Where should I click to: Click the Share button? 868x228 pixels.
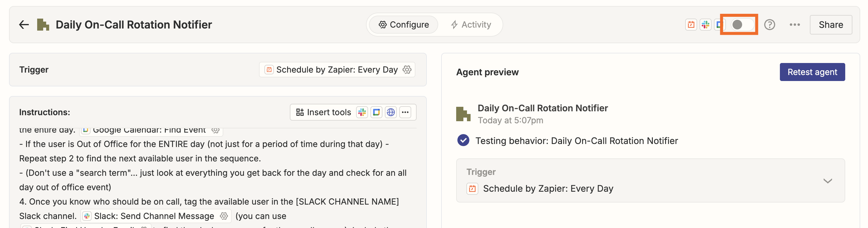click(831, 25)
